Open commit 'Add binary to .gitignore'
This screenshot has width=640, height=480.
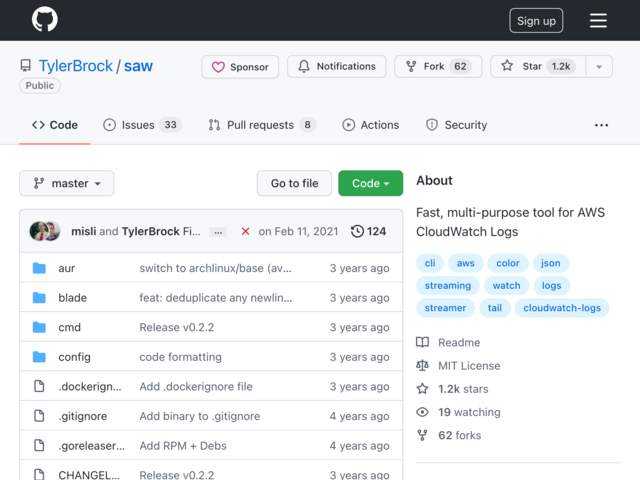click(x=200, y=416)
